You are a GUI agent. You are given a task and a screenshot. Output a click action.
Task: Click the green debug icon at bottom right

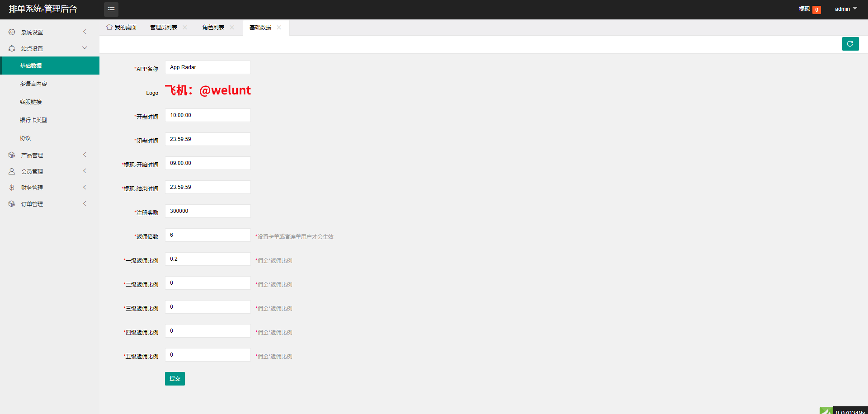pyautogui.click(x=826, y=410)
